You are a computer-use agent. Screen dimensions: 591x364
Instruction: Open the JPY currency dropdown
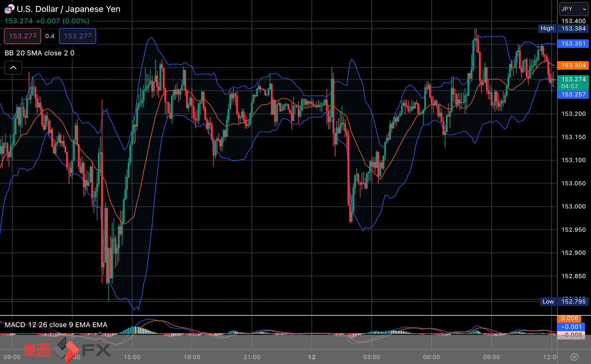click(574, 9)
